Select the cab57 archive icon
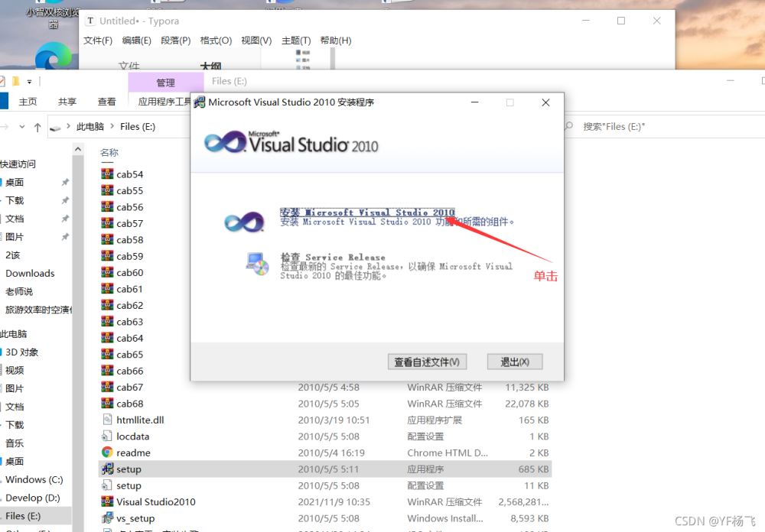 [107, 223]
